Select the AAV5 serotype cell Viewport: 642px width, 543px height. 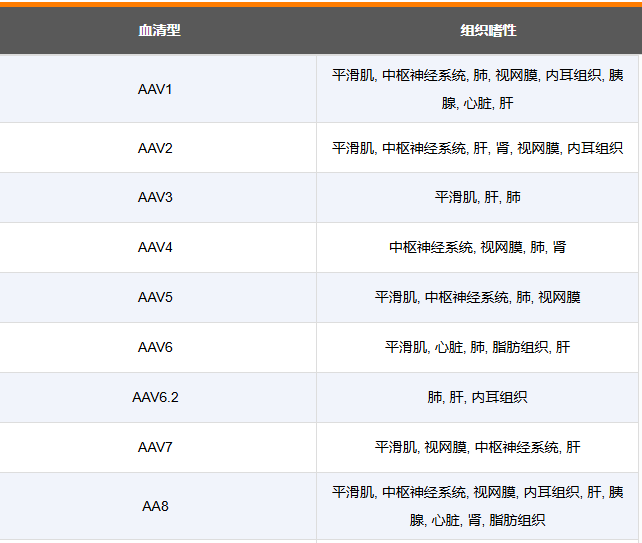point(158,297)
